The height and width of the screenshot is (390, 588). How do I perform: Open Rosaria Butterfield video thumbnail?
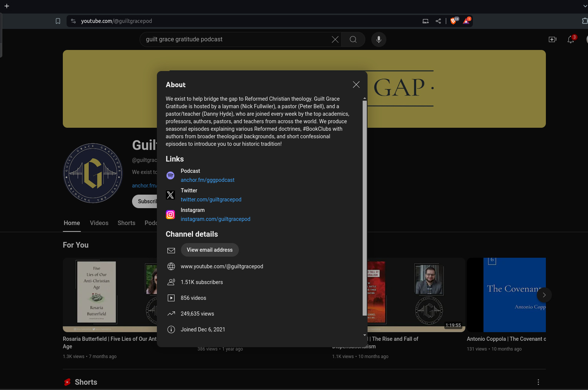point(110,295)
